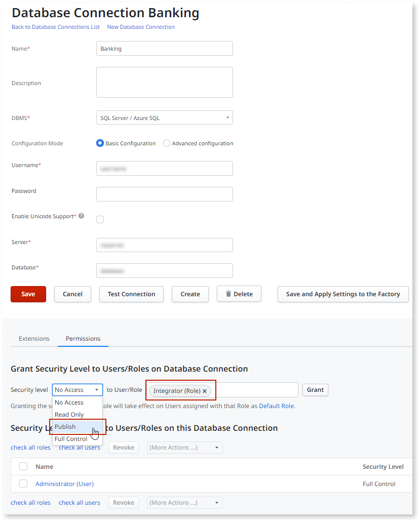Click the lower check all users link
Image resolution: width=420 pixels, height=522 pixels.
[x=80, y=503]
